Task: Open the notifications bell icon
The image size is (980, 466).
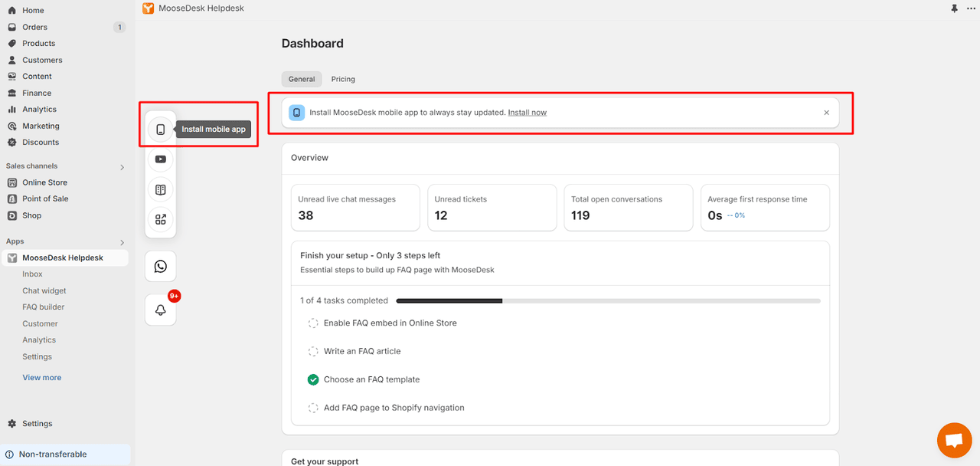Action: [160, 310]
